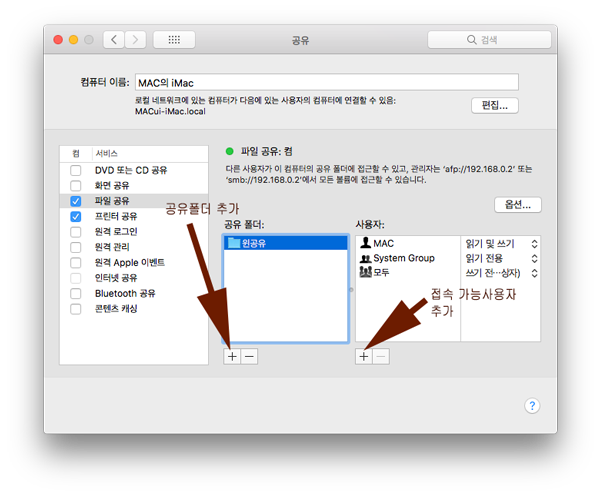Select the System Group user row

click(x=408, y=258)
